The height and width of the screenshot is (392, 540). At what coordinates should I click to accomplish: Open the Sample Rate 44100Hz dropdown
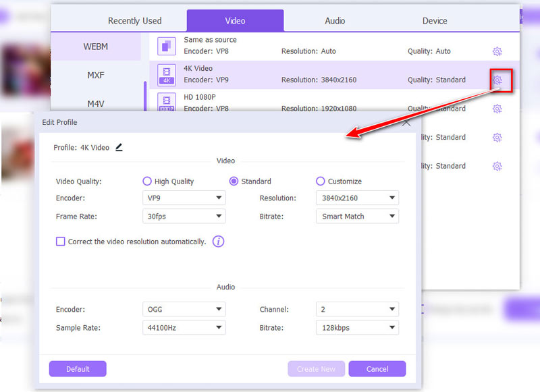(x=184, y=328)
